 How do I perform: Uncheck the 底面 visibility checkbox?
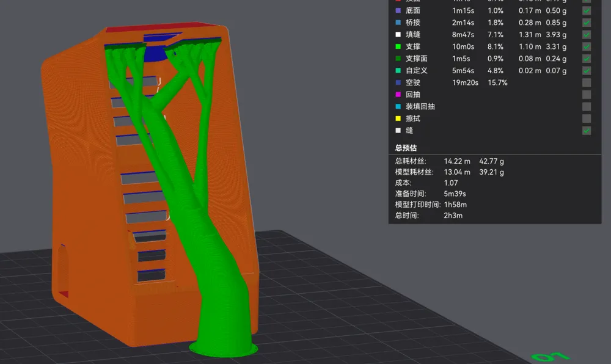pos(586,10)
